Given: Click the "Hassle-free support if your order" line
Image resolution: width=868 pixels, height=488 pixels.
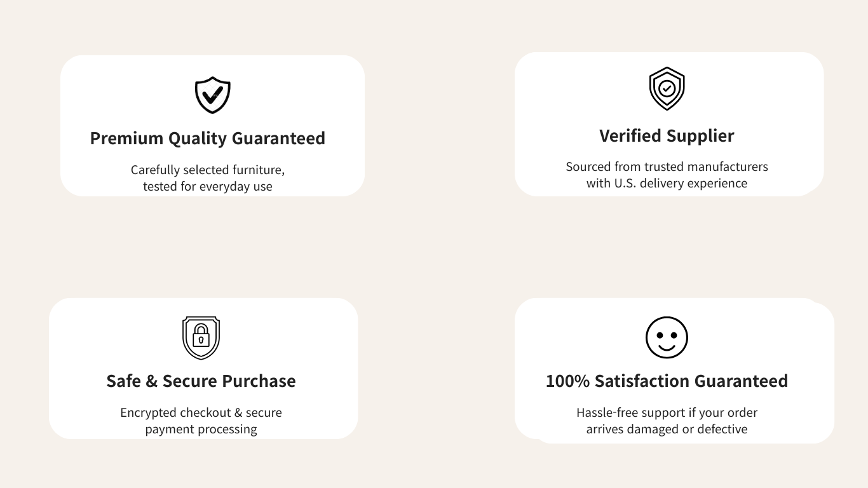Looking at the screenshot, I should point(667,413).
